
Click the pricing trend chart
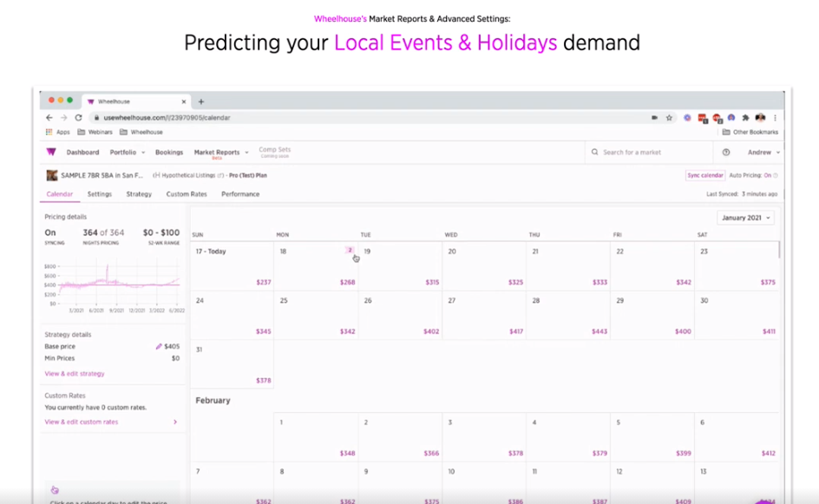[x=114, y=285]
